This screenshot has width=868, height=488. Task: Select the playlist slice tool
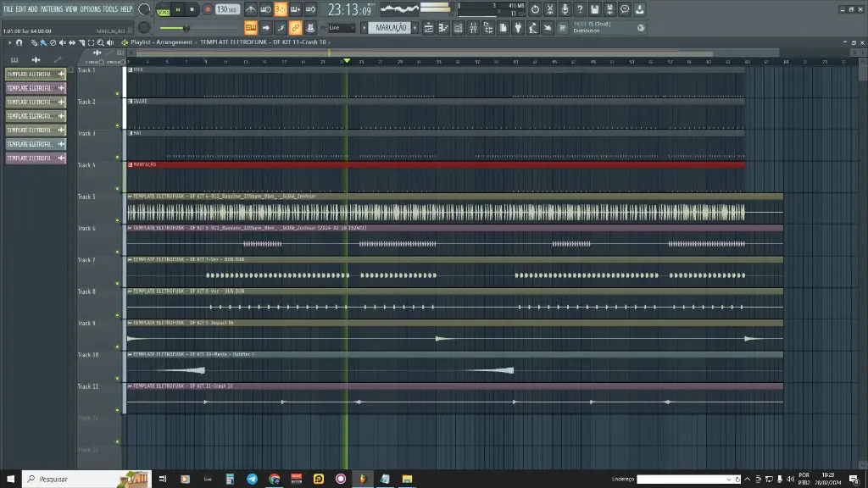(81, 42)
